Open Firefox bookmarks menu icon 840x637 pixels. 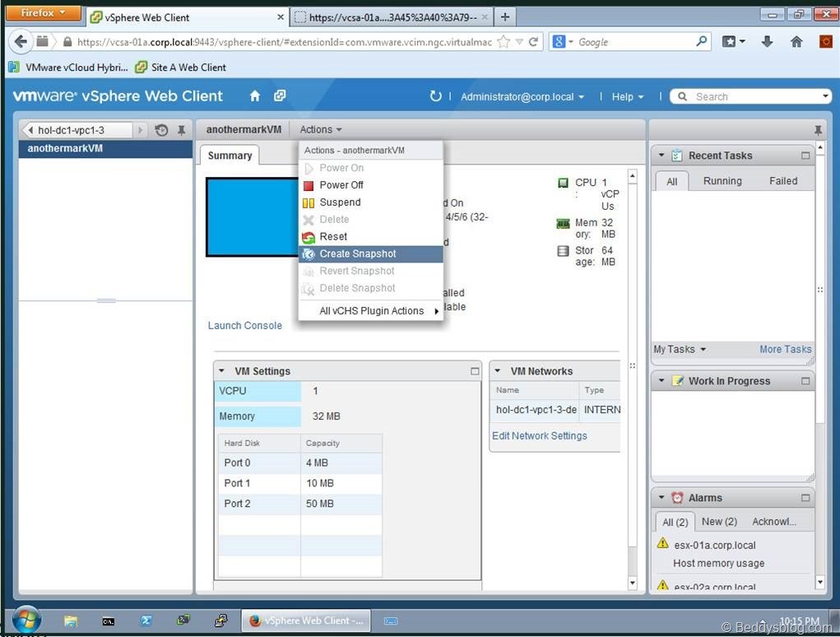(x=733, y=41)
